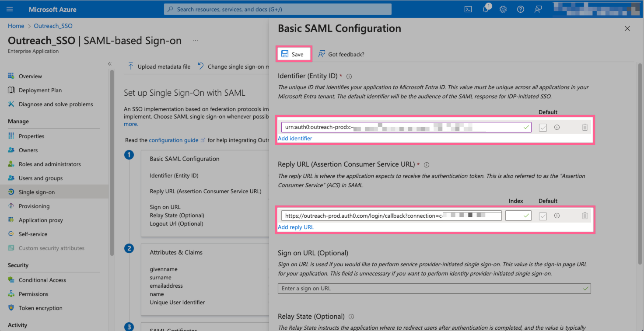Viewport: 644px width, 331px height.
Task: Open Application proxy in the sidebar
Action: tap(41, 220)
